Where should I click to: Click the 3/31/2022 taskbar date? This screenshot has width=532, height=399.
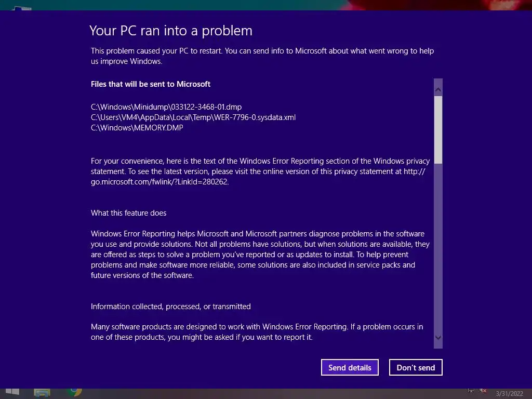509,394
